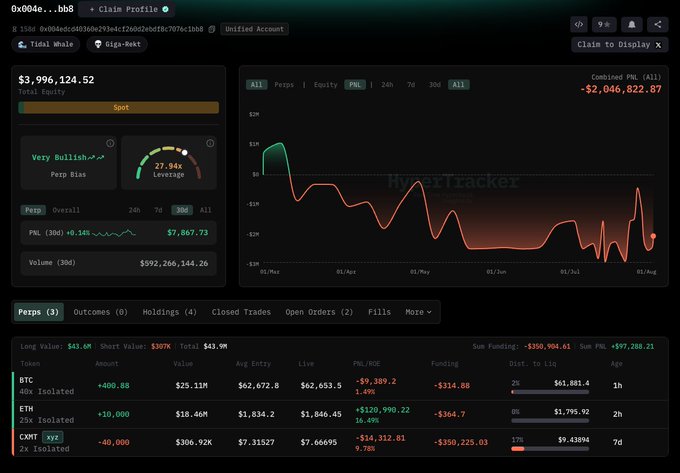Click the $3,996,124.52 total equity value
The height and width of the screenshot is (473, 680).
[x=56, y=80]
